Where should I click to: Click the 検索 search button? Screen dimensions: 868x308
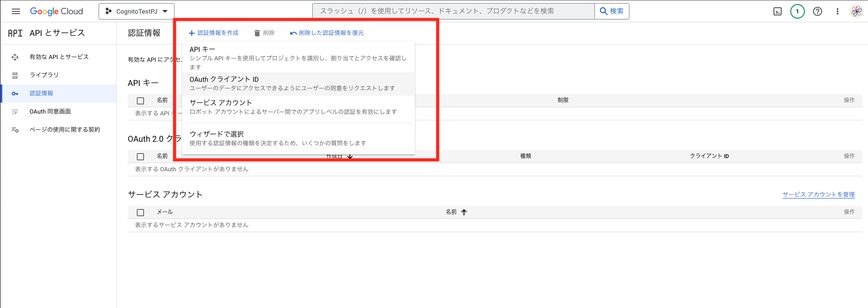pyautogui.click(x=612, y=11)
